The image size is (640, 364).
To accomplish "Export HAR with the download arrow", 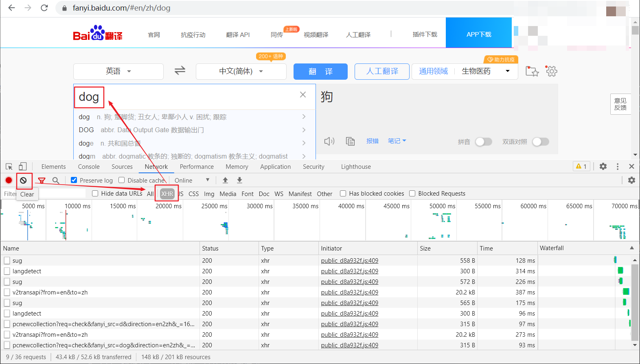I will tap(239, 180).
